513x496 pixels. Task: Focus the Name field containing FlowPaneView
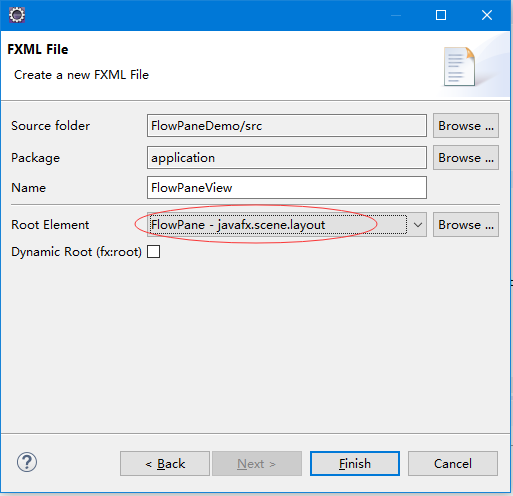click(x=287, y=188)
